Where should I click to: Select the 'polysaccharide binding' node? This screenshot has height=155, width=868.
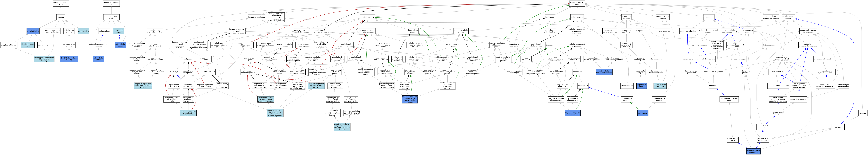[x=69, y=45]
